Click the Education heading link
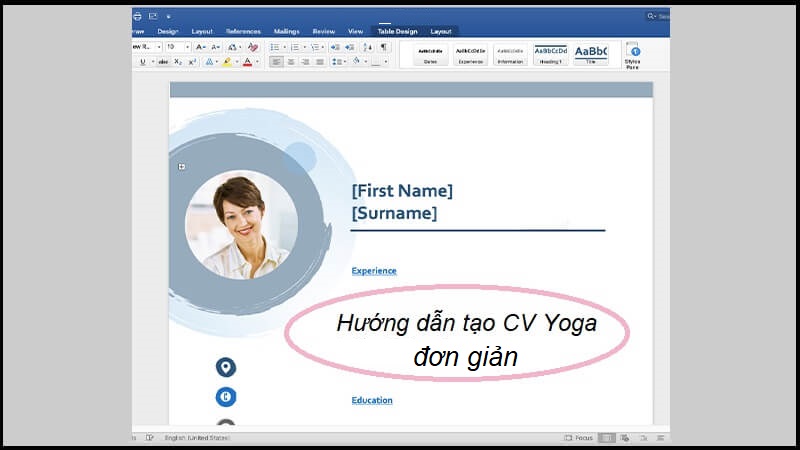The width and height of the screenshot is (800, 450). click(372, 401)
